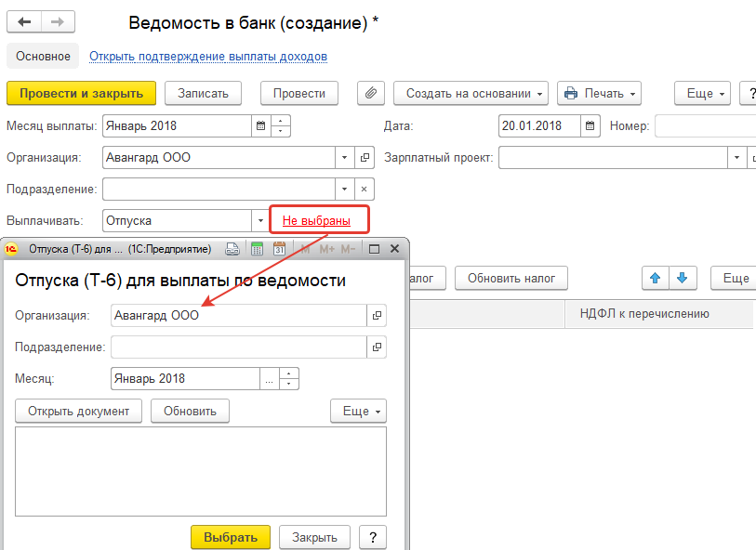This screenshot has height=550, width=756.
Task: Move row up with blue up arrow
Action: pyautogui.click(x=656, y=278)
